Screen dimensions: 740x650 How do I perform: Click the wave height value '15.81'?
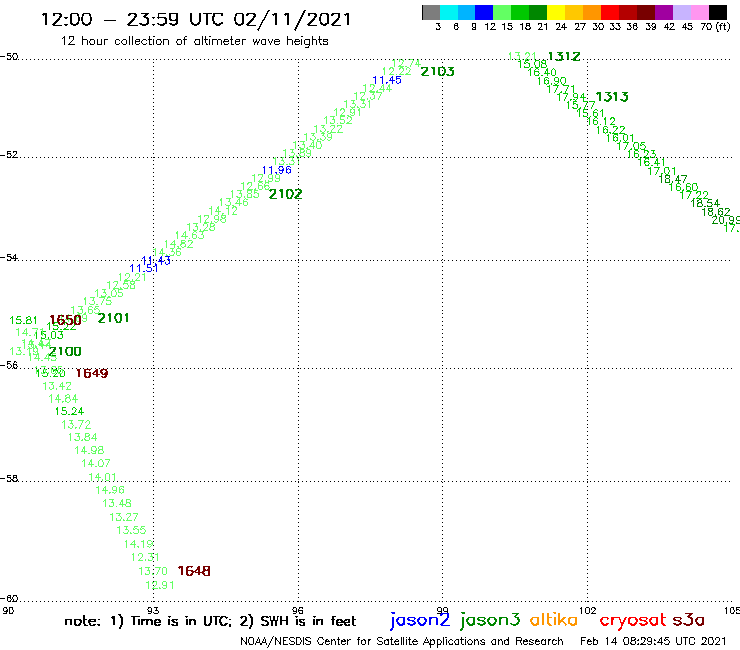tap(23, 321)
